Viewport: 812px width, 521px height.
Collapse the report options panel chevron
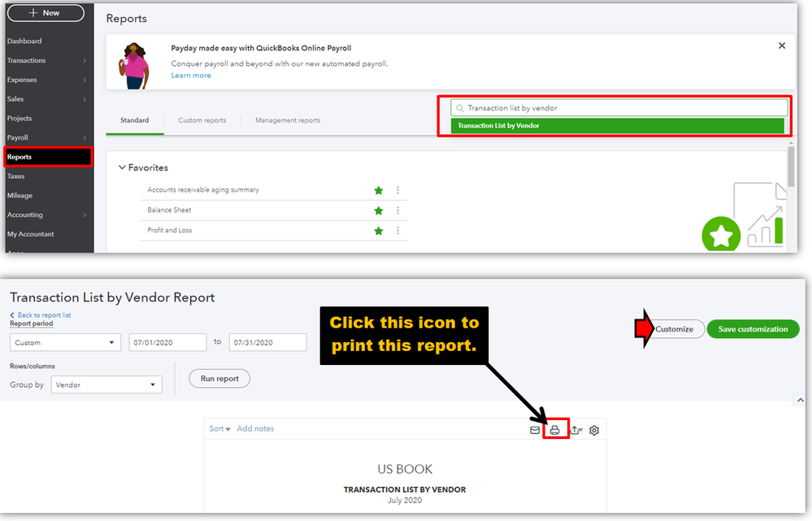click(x=800, y=400)
